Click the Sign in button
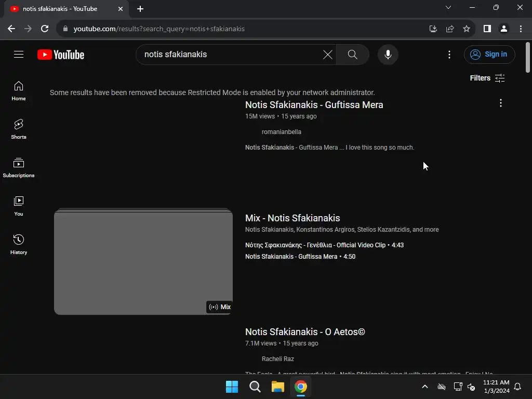The height and width of the screenshot is (399, 532). [489, 54]
